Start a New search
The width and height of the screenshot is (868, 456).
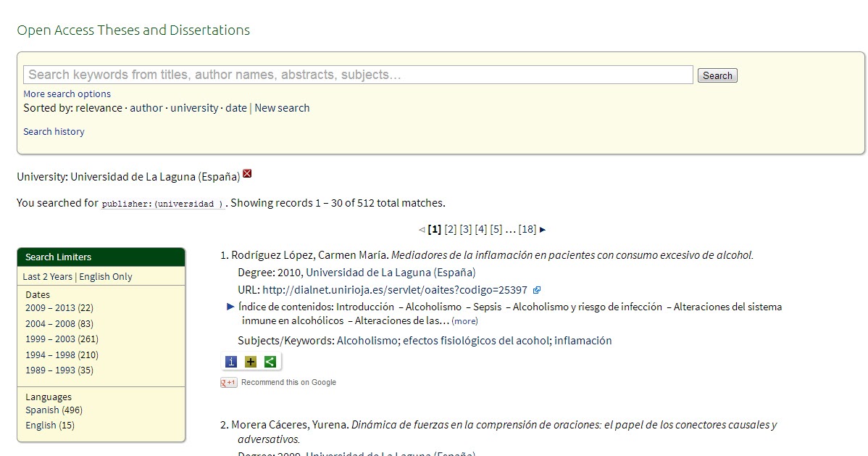coord(283,108)
